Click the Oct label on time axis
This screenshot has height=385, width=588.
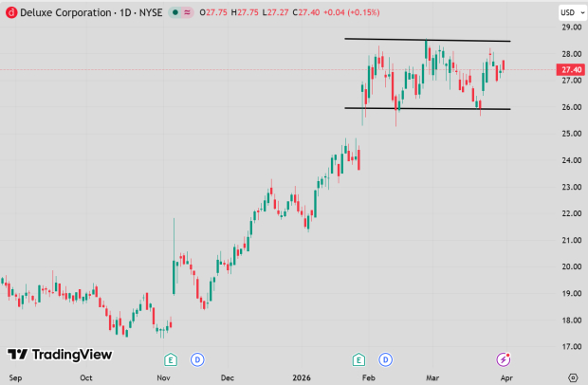coord(86,376)
